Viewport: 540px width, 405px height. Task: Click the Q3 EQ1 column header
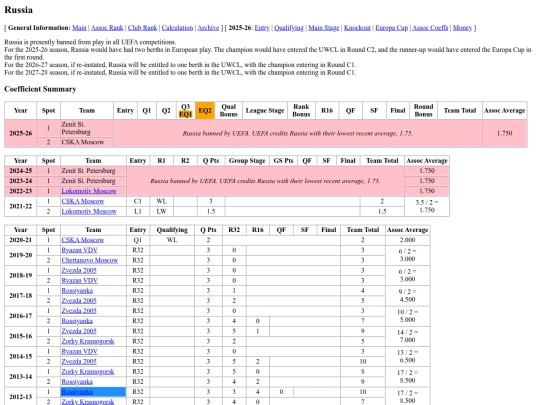coord(185,111)
